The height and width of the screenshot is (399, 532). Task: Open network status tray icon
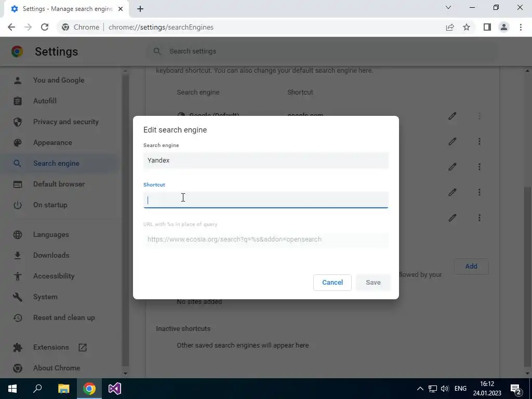click(x=432, y=389)
